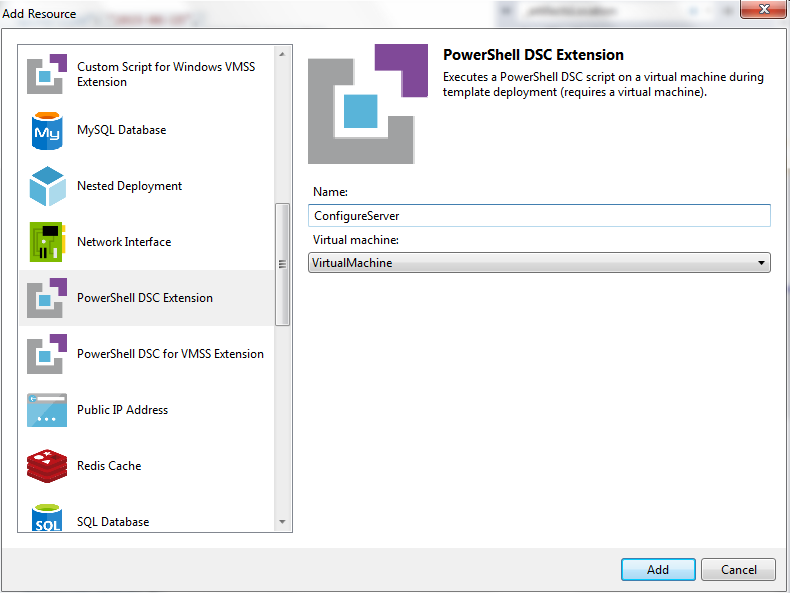The image size is (790, 593).
Task: Select the Custom Script for Windows VMSS Extension icon
Action: (x=47, y=74)
